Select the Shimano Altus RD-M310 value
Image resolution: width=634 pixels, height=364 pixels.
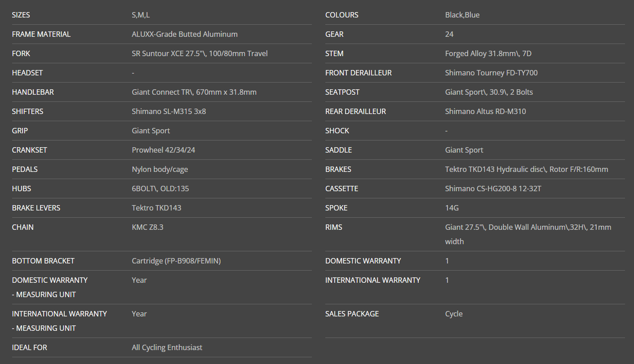click(485, 111)
